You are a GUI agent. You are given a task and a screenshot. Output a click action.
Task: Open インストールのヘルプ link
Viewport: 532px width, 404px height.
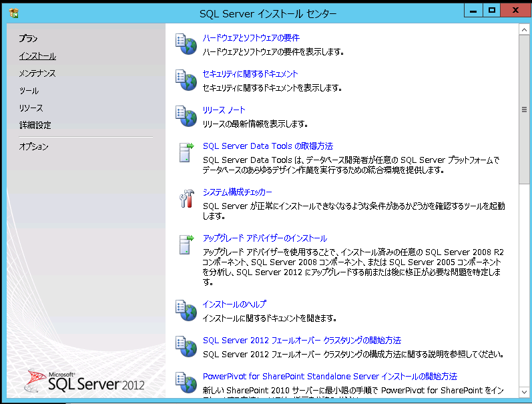[234, 305]
